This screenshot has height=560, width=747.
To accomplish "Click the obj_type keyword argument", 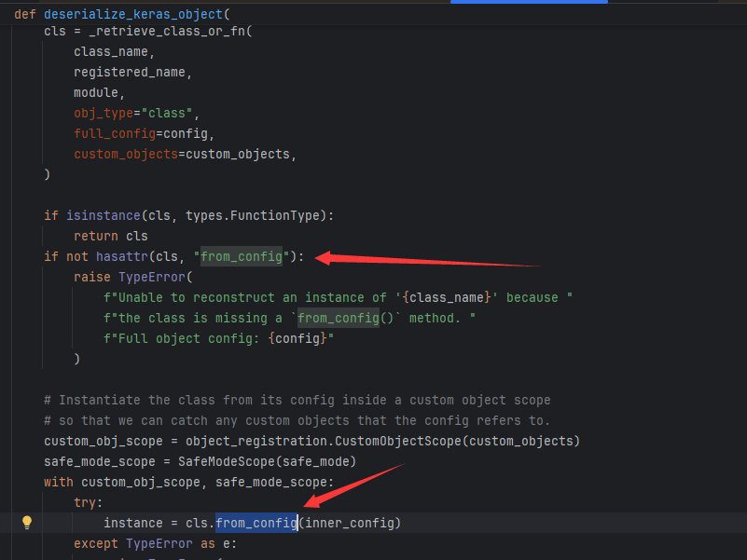I will pos(104,114).
